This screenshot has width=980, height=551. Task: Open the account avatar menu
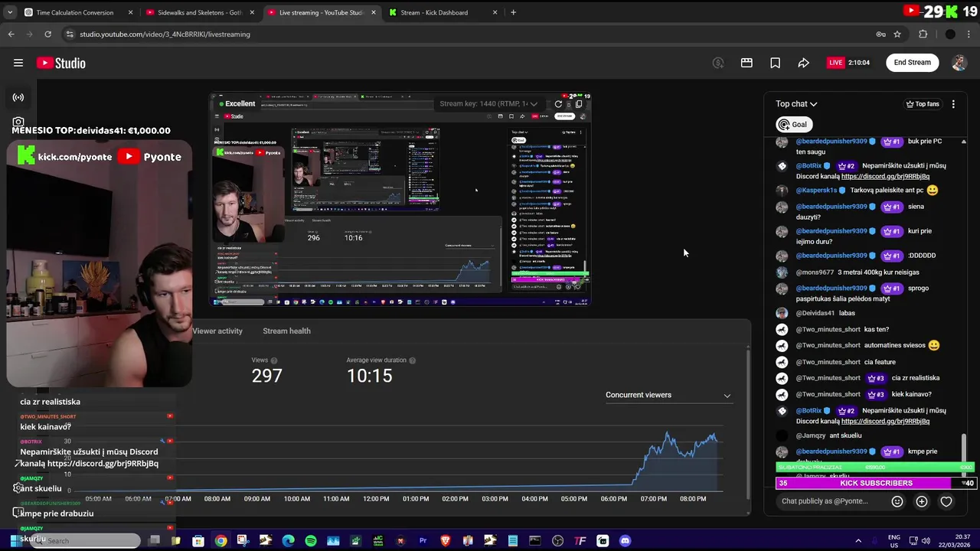coord(959,63)
